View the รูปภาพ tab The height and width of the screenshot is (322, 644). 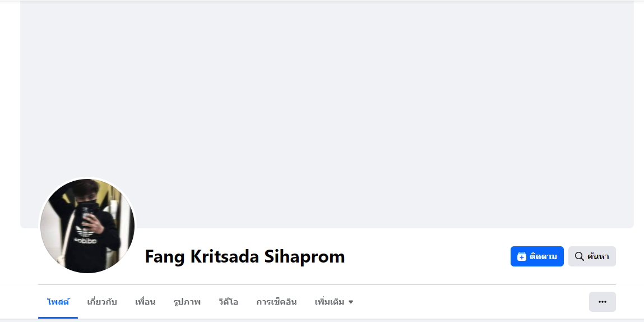[x=187, y=302]
